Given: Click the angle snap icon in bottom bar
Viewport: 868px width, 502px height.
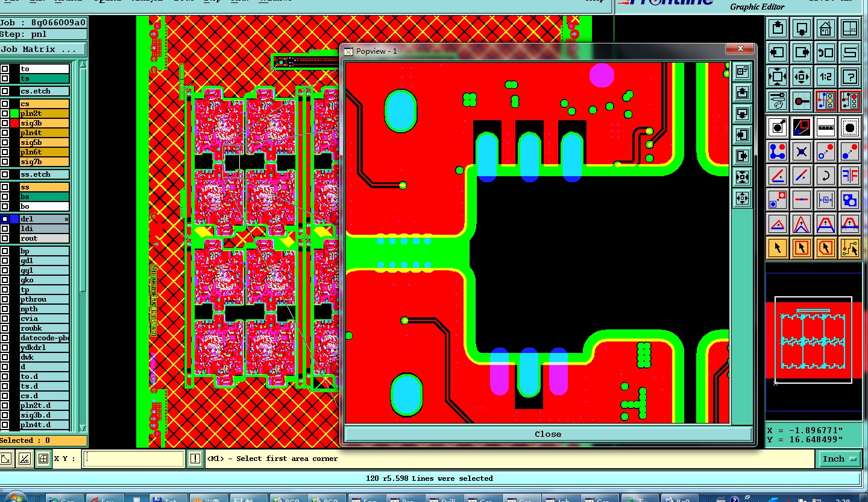Looking at the screenshot, I should (24, 459).
